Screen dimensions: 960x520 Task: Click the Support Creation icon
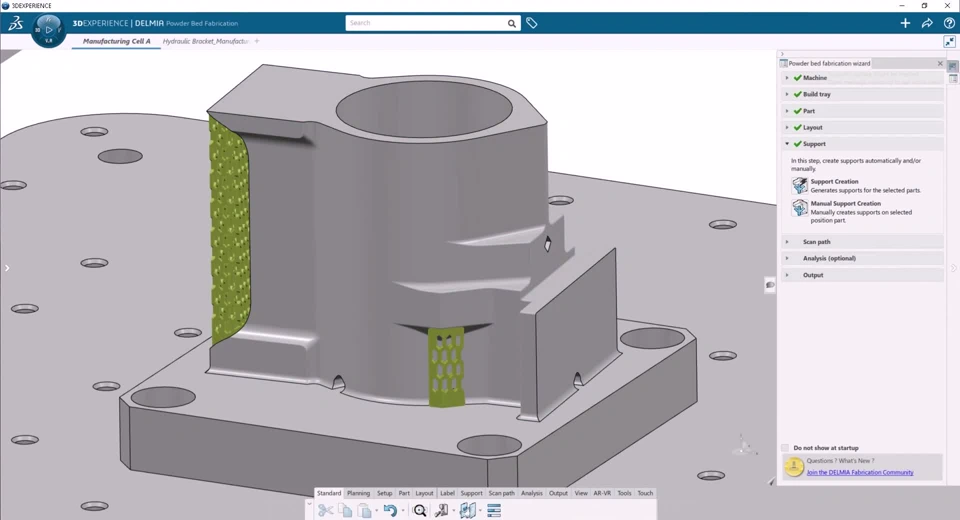[800, 186]
